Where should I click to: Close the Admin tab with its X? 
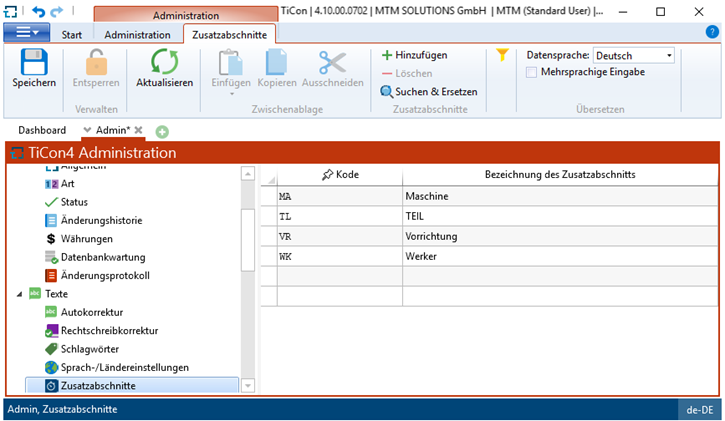(138, 130)
